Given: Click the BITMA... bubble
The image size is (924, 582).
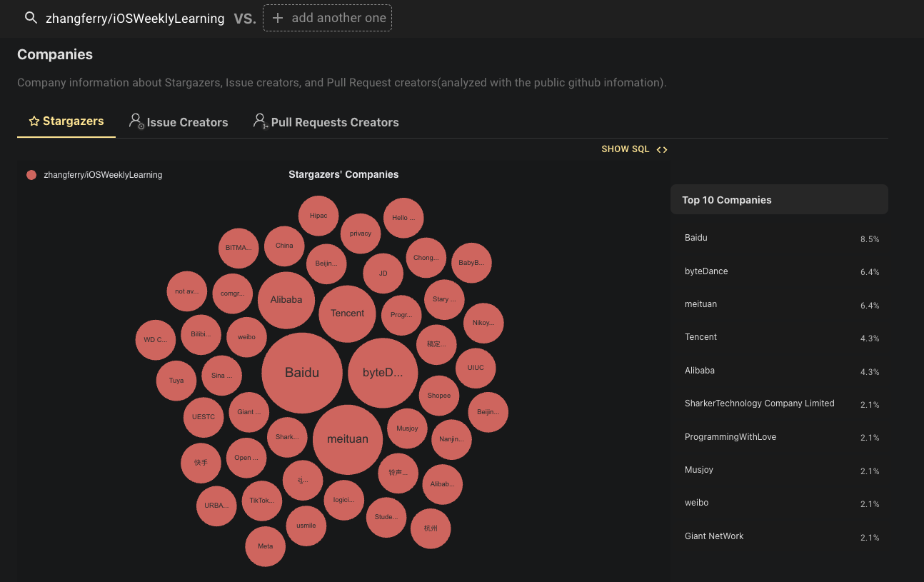Looking at the screenshot, I should pyautogui.click(x=238, y=248).
